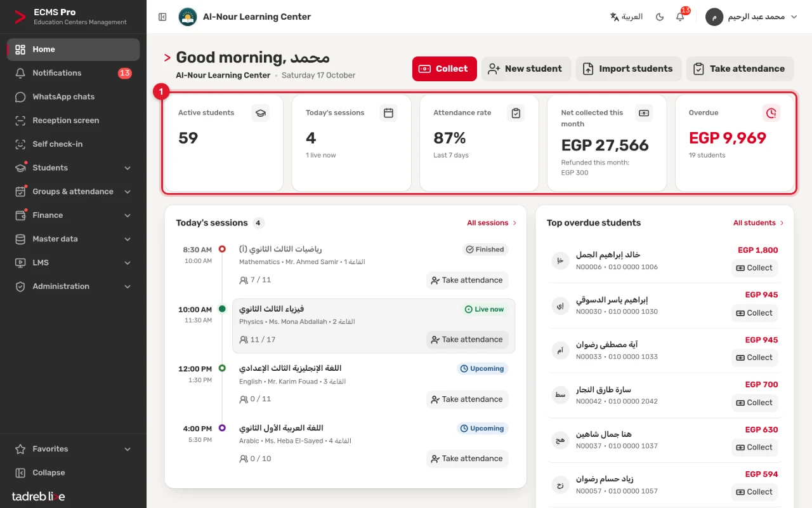The width and height of the screenshot is (812, 508).
Task: Click the calendar icon on Today's sessions
Action: (x=388, y=113)
